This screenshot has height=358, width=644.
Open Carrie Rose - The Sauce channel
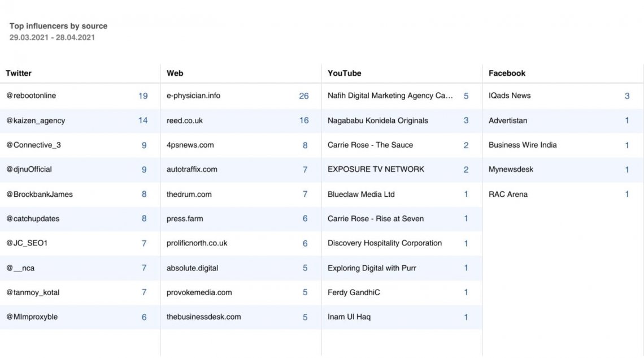click(x=370, y=145)
